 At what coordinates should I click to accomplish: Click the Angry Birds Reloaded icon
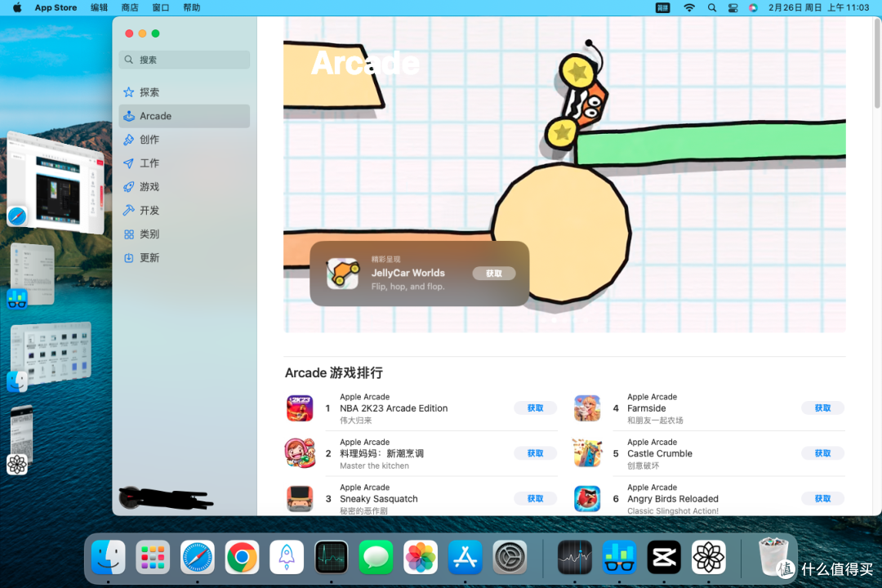point(587,498)
